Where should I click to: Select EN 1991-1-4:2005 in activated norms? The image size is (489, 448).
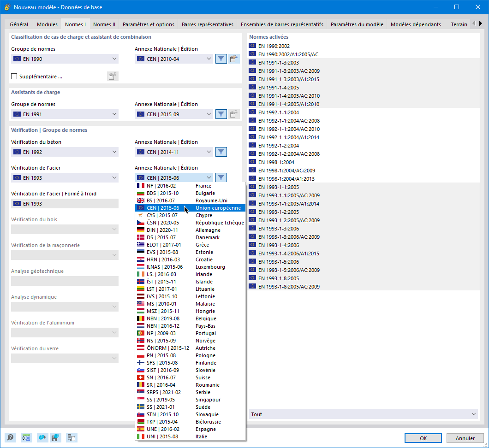point(364,88)
